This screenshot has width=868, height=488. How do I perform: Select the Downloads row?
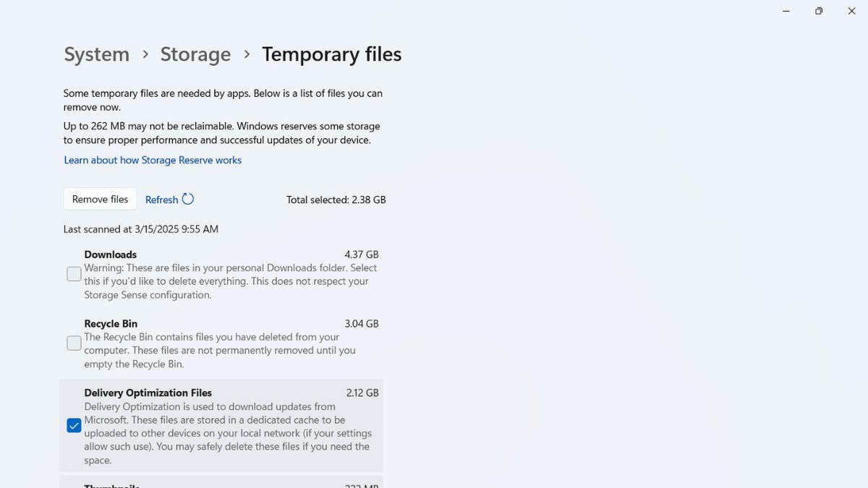point(110,254)
